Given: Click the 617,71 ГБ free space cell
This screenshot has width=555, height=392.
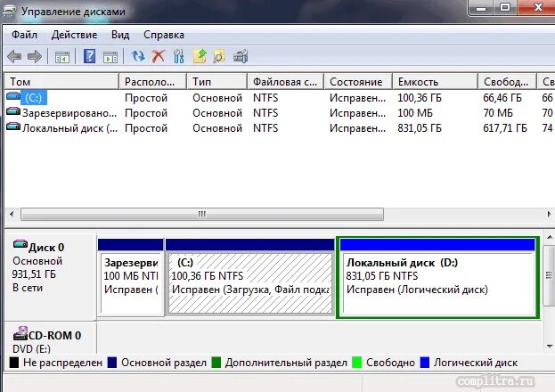Looking at the screenshot, I should [x=505, y=127].
